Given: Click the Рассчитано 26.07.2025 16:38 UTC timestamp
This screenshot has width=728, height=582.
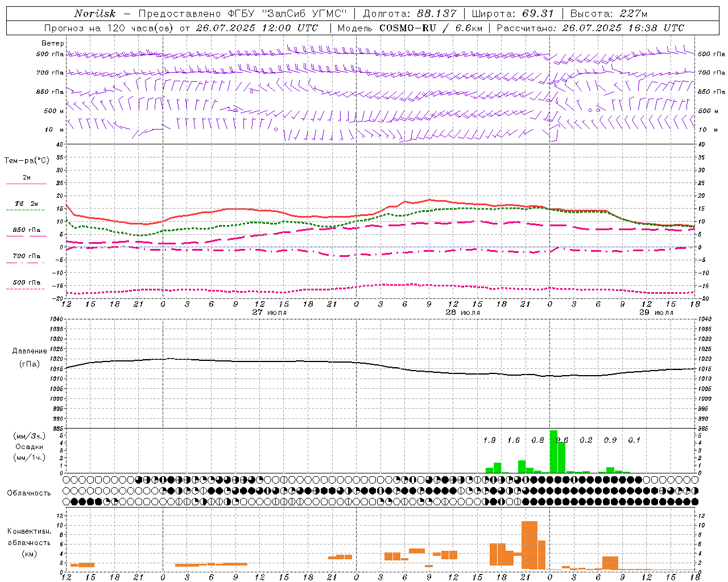Looking at the screenshot, I should pyautogui.click(x=590, y=28).
